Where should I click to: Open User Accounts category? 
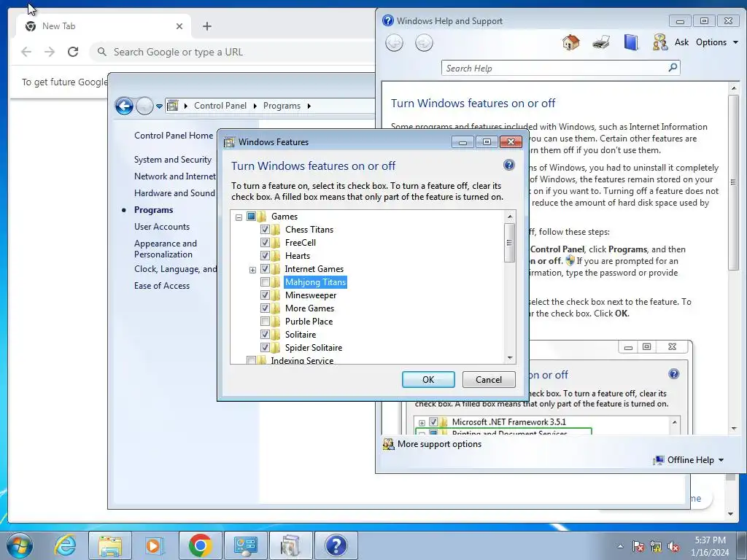coord(161,227)
